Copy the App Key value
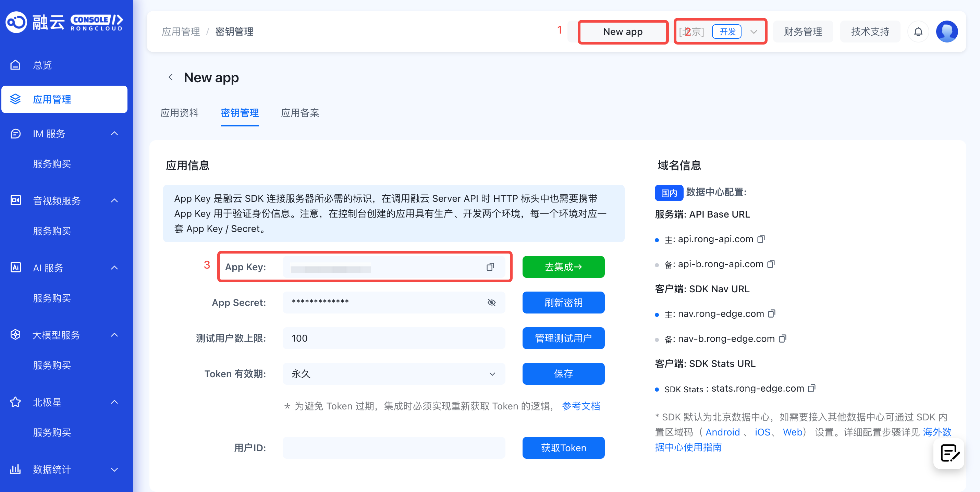Image resolution: width=980 pixels, height=492 pixels. [490, 267]
